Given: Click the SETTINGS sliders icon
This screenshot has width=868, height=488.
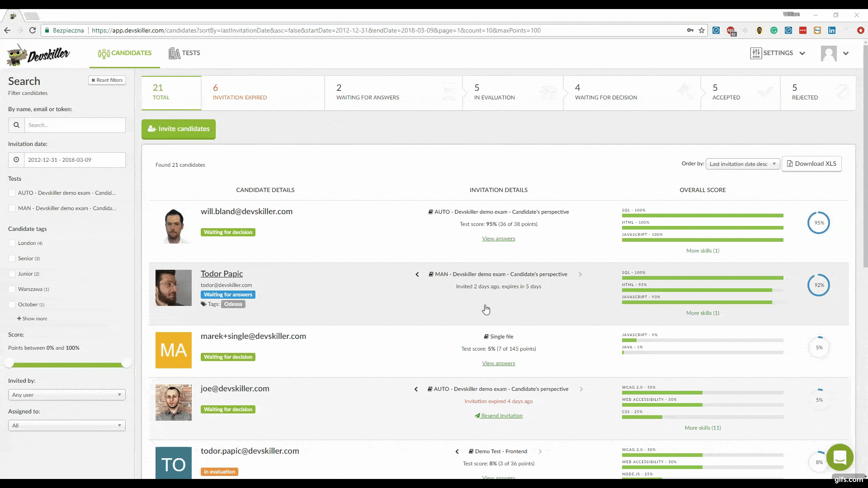Looking at the screenshot, I should pos(755,53).
